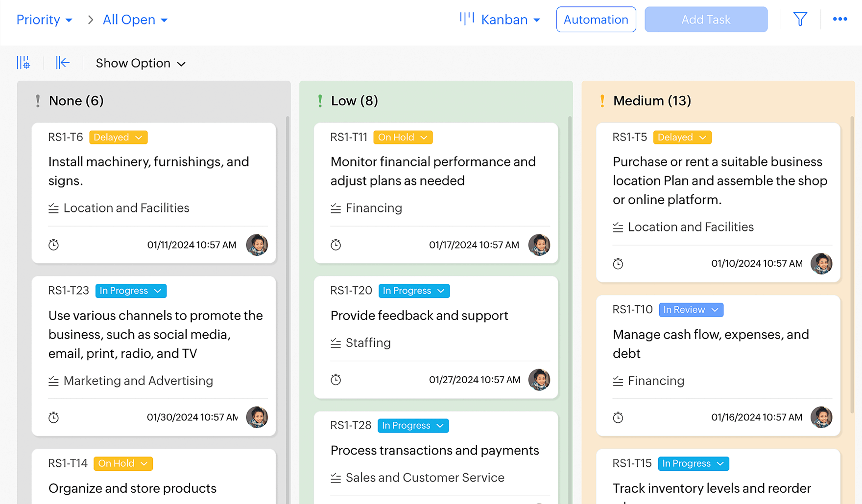Click the timer icon on task RS1-T20

pyautogui.click(x=335, y=380)
